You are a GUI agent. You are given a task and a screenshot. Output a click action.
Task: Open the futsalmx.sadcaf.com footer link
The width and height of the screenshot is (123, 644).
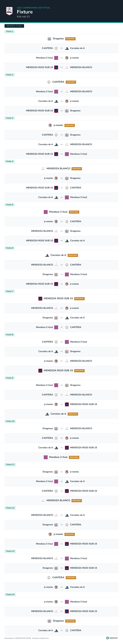41,638
